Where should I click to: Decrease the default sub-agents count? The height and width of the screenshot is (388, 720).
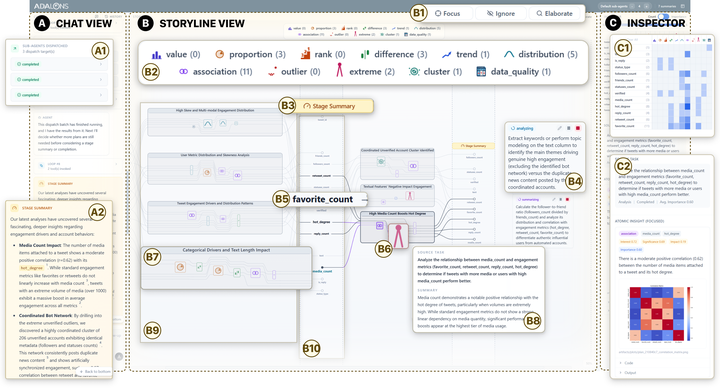tap(632, 6)
